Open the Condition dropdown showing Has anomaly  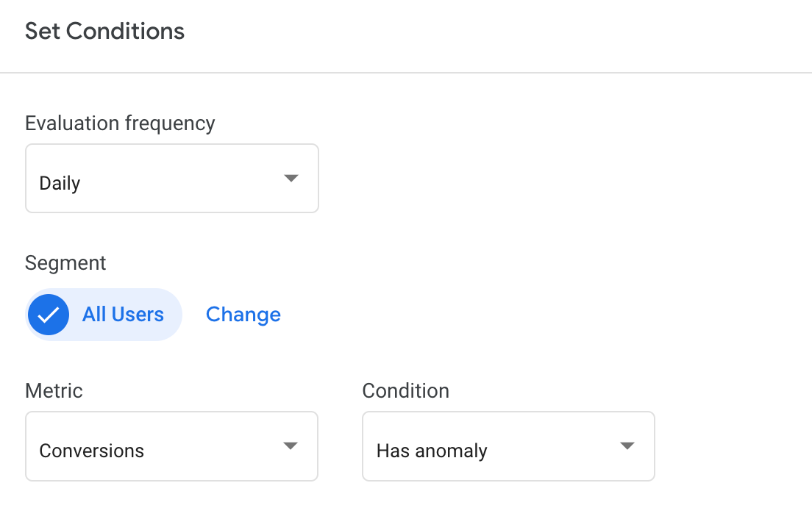tap(508, 445)
